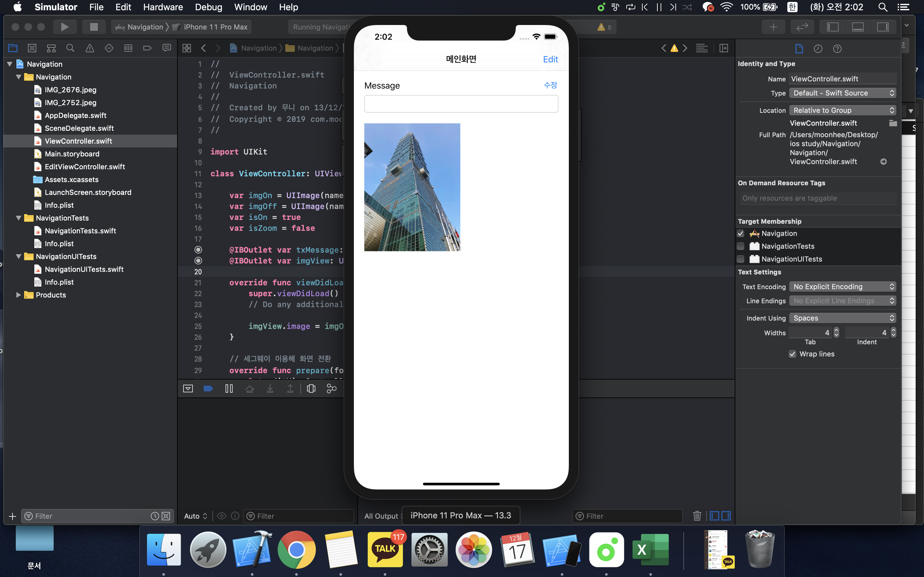Click the pause program execution icon

(229, 389)
